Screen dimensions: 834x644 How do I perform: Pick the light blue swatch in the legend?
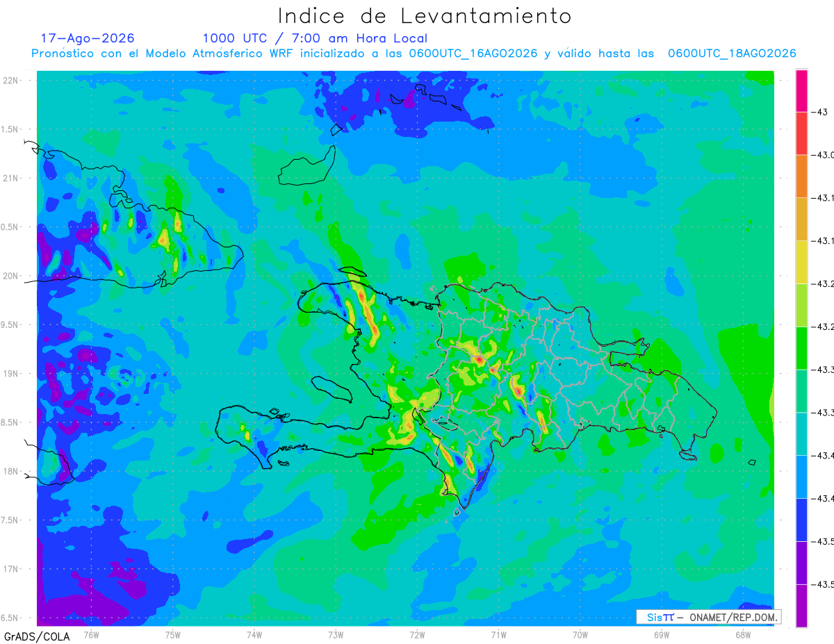[x=801, y=477]
